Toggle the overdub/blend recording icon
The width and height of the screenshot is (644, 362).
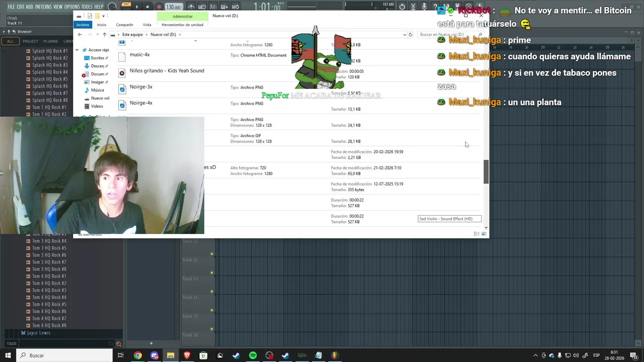[x=224, y=7]
